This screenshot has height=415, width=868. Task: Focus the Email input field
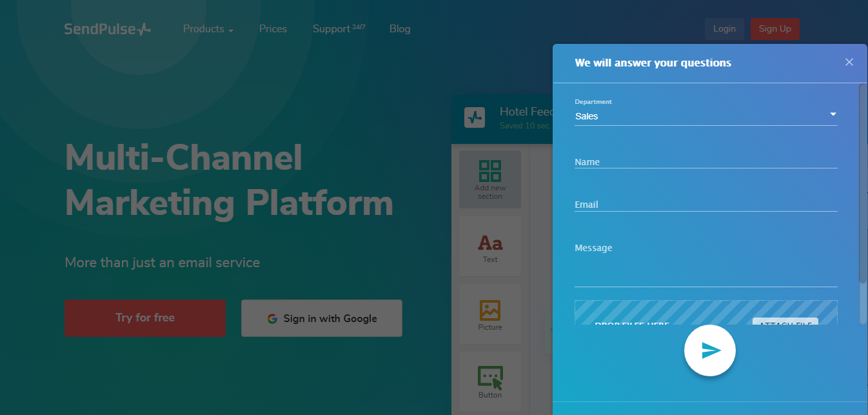click(x=706, y=204)
